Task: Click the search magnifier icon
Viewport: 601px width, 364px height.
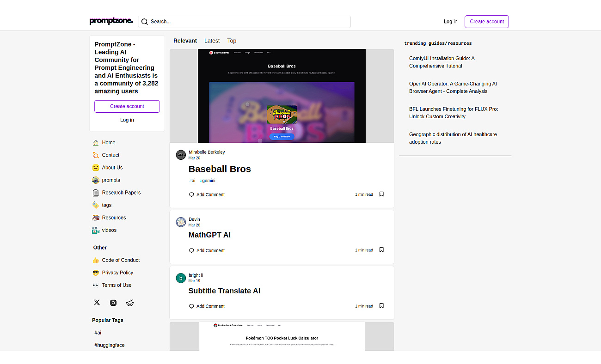Action: (145, 22)
